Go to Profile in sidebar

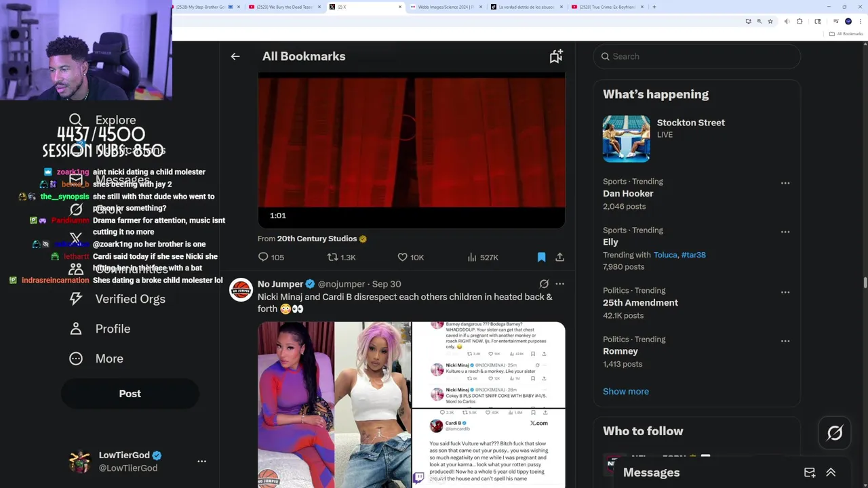(x=100, y=329)
